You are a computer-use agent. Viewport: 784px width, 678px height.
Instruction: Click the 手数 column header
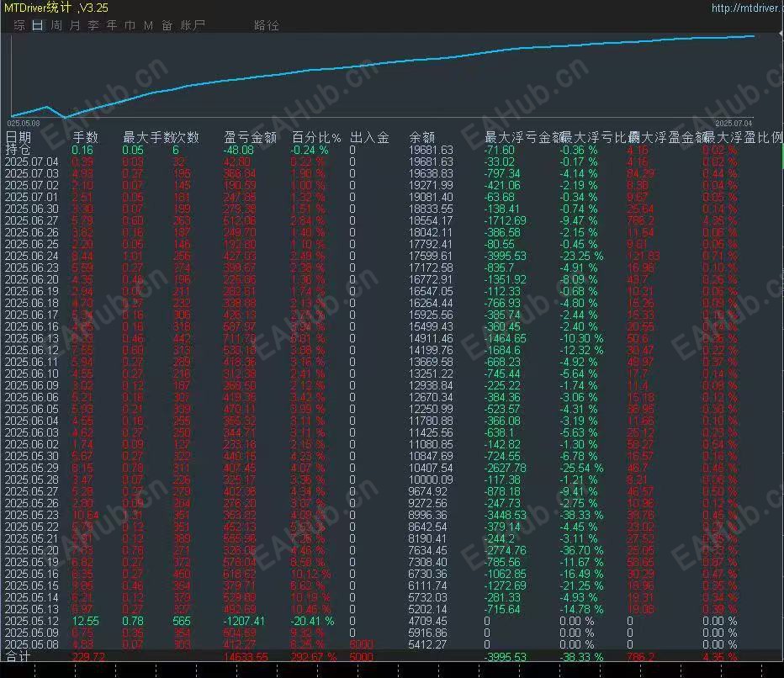tap(86, 137)
